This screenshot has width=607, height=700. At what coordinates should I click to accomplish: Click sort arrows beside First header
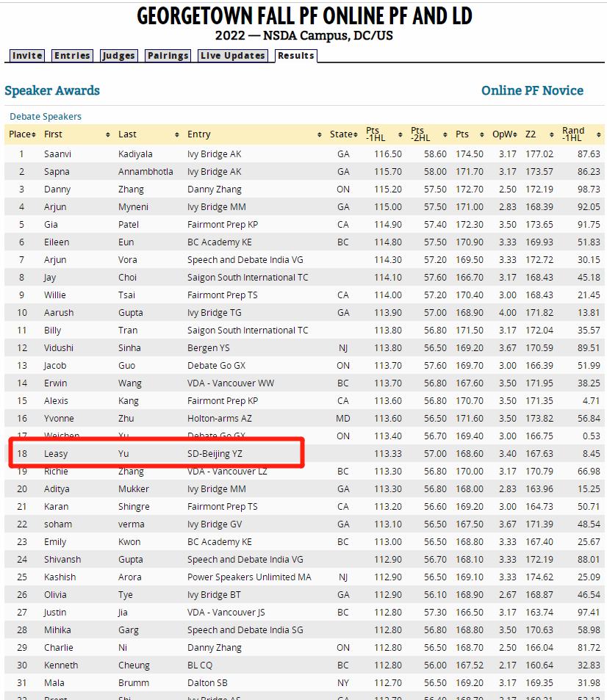(x=109, y=134)
